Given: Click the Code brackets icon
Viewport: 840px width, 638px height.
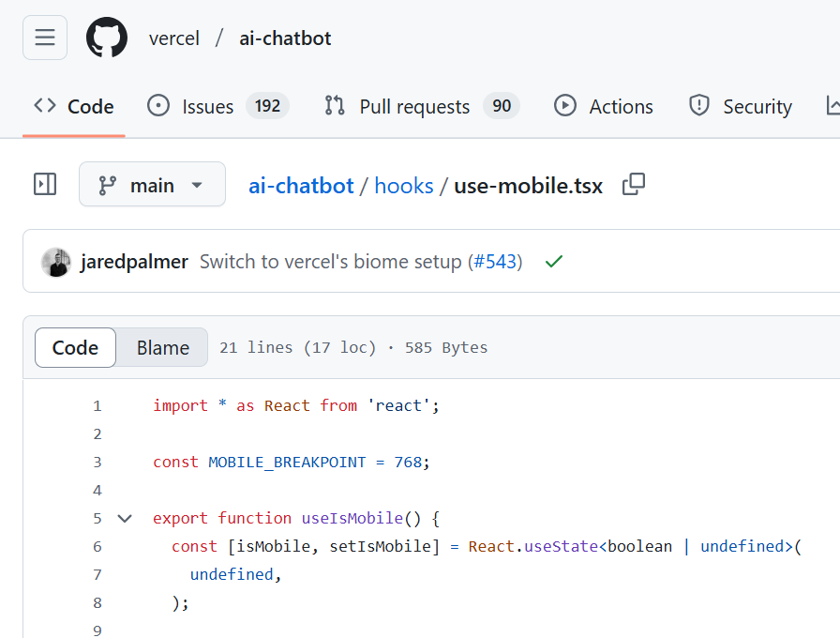Looking at the screenshot, I should [x=45, y=105].
